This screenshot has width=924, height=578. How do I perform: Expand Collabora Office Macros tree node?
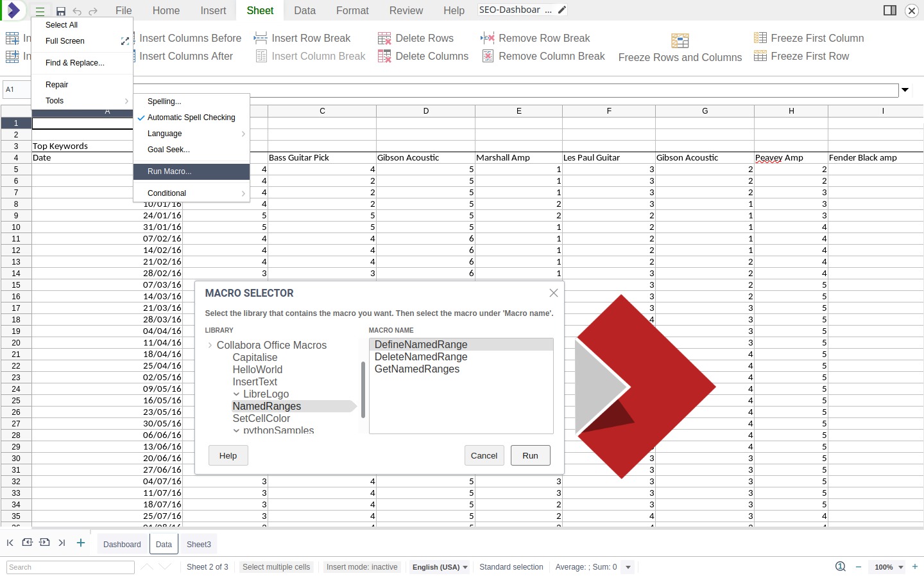pyautogui.click(x=210, y=346)
